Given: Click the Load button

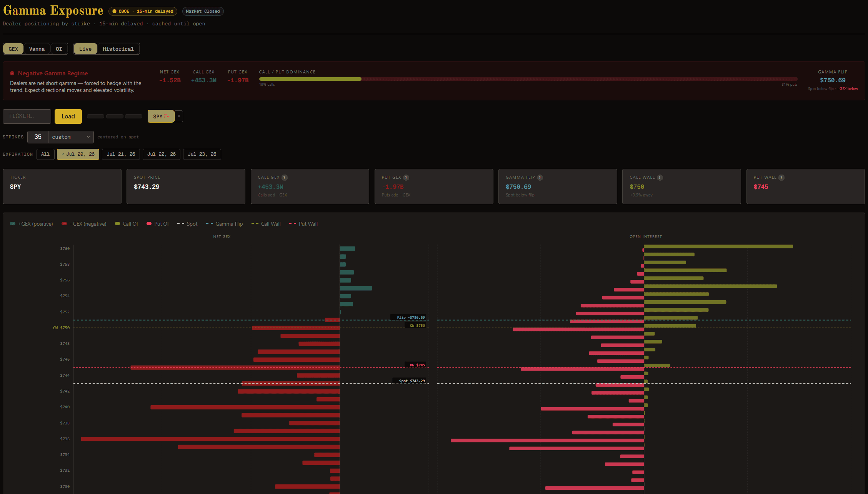Looking at the screenshot, I should tap(68, 116).
